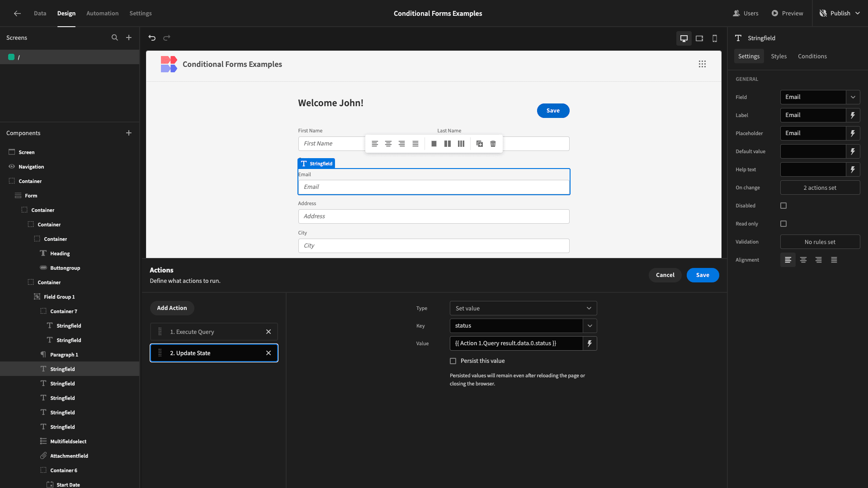Select the Multifieldselect component in tree
This screenshot has width=868, height=488.
(68, 441)
